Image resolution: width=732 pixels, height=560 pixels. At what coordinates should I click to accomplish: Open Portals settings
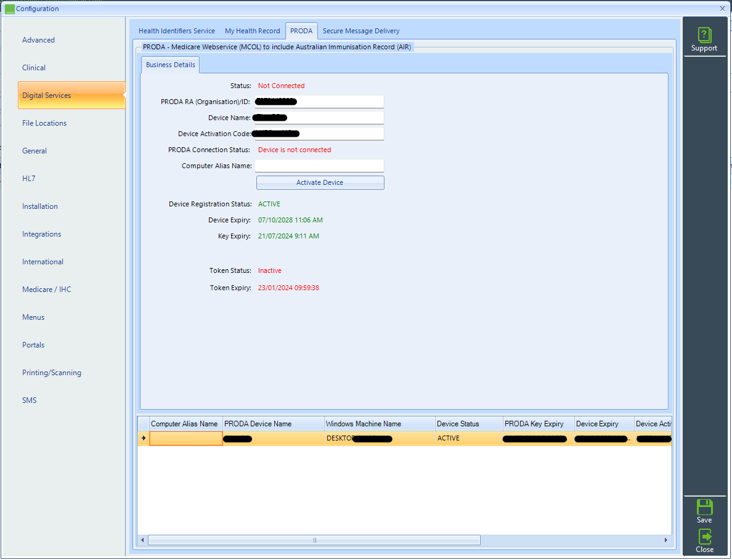[x=33, y=345]
